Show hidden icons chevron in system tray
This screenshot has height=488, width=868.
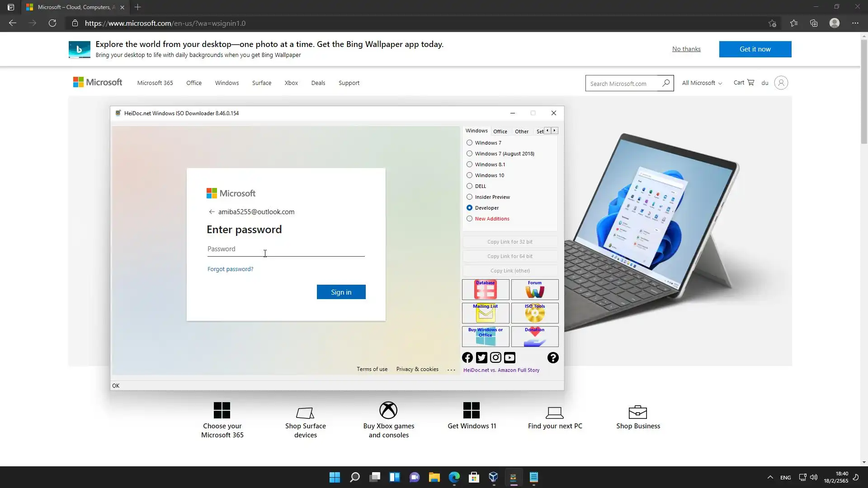click(x=770, y=477)
